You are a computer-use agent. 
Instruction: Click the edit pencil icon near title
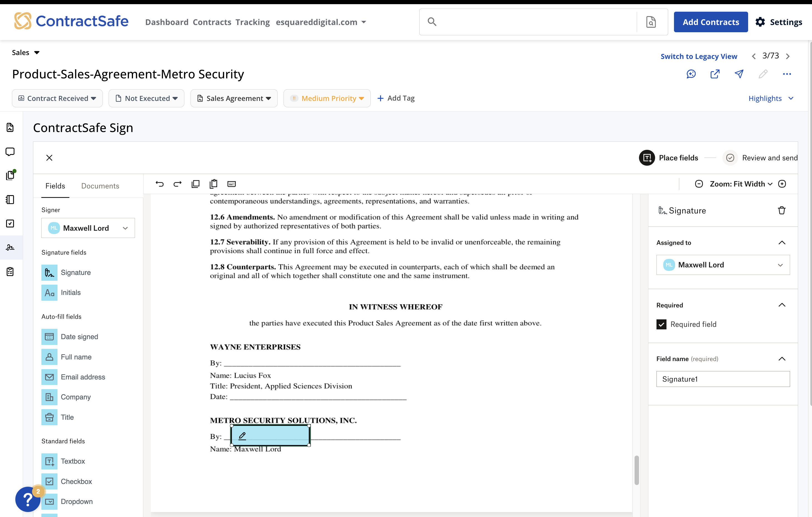pyautogui.click(x=763, y=74)
